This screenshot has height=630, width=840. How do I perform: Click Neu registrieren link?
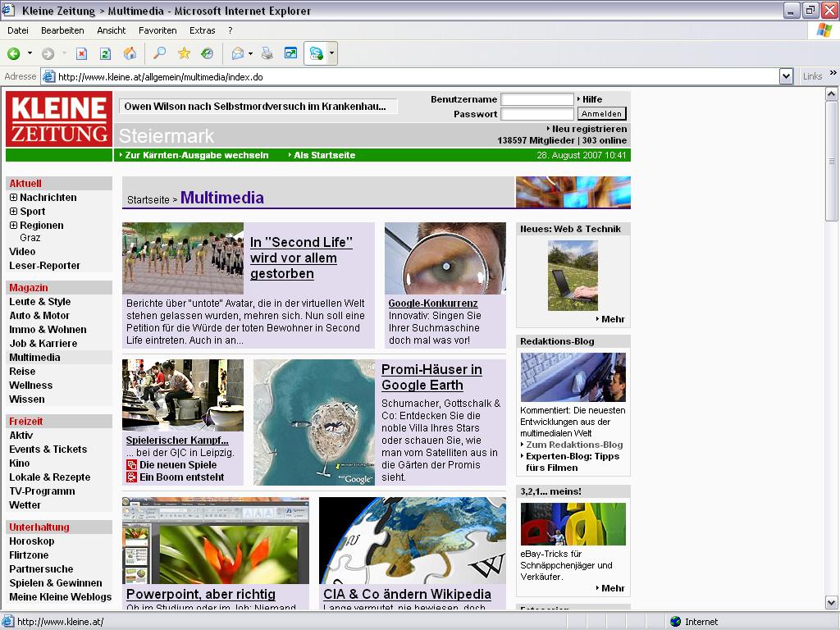click(589, 129)
